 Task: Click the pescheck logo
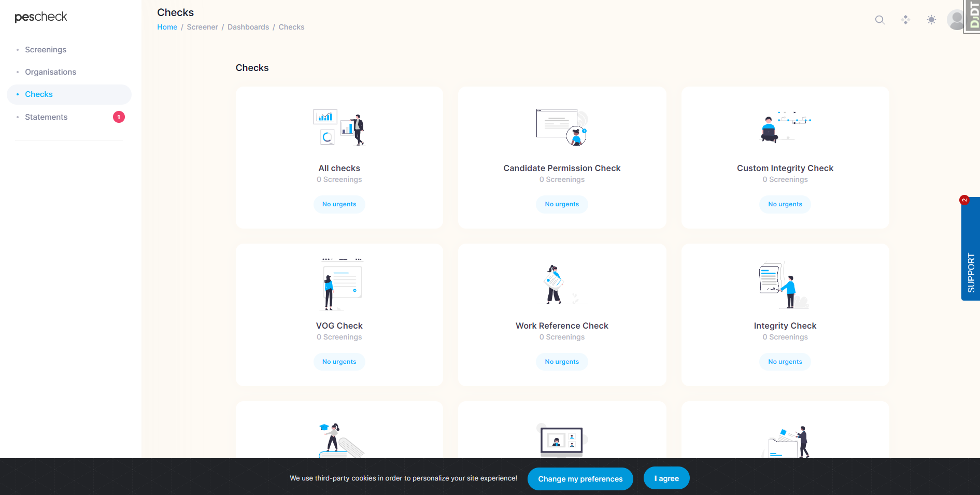[41, 17]
